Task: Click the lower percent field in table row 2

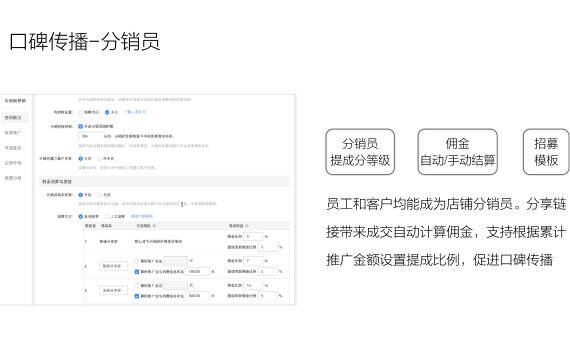Action: [x=268, y=272]
